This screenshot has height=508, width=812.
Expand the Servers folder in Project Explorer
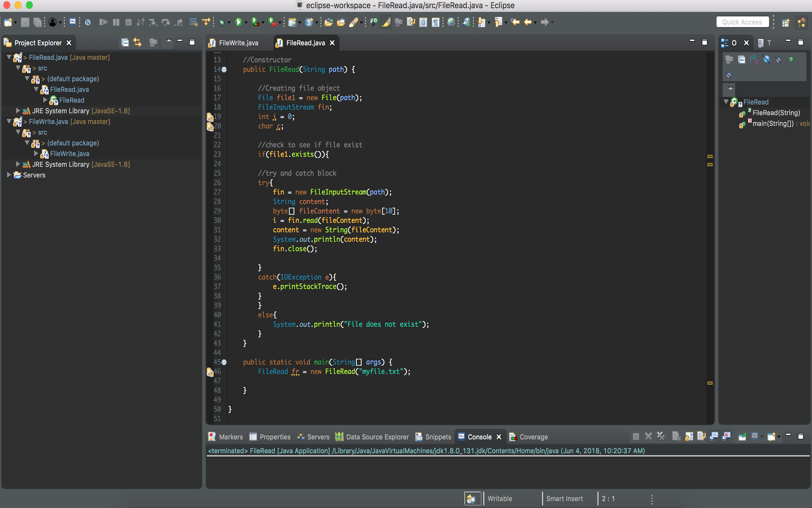click(9, 175)
